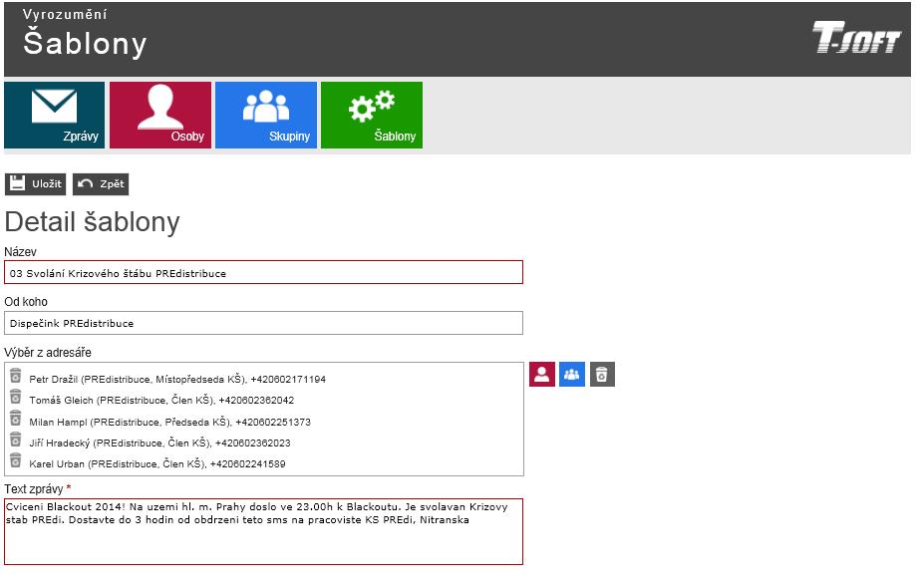916x588 pixels.
Task: Open the Osoby persons tile
Action: click(x=160, y=115)
